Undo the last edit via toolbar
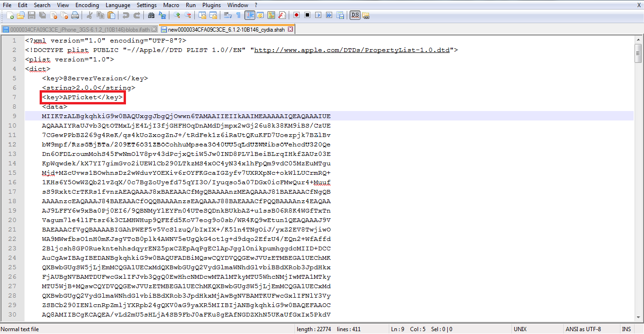The width and height of the screenshot is (644, 334). pos(125,15)
